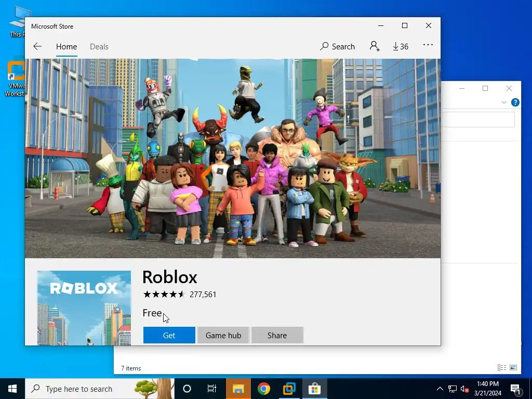Click the Roblox app logo thumbnail
Image resolution: width=532 pixels, height=399 pixels.
(x=84, y=308)
